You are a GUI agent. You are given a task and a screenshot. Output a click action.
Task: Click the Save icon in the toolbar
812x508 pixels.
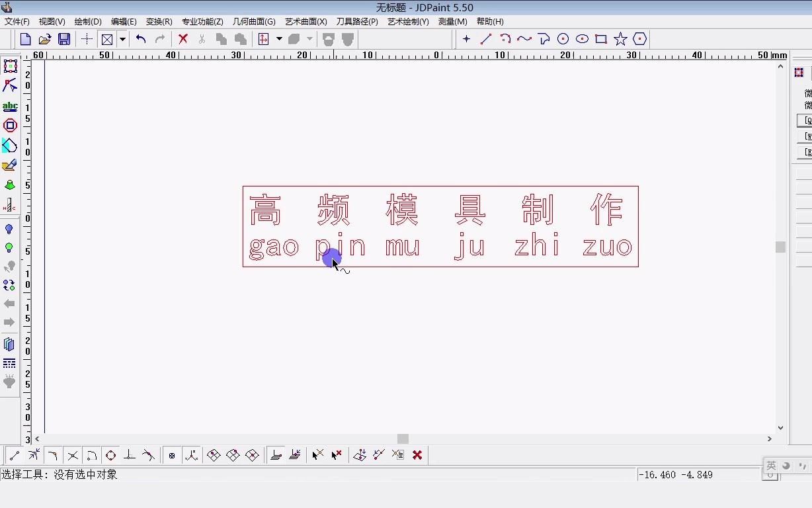pos(64,39)
